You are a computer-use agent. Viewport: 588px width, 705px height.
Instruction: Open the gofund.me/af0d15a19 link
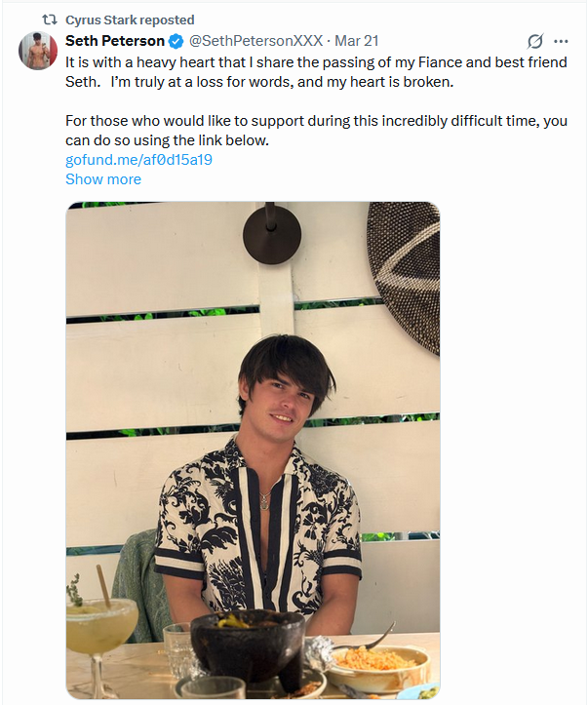pos(138,160)
